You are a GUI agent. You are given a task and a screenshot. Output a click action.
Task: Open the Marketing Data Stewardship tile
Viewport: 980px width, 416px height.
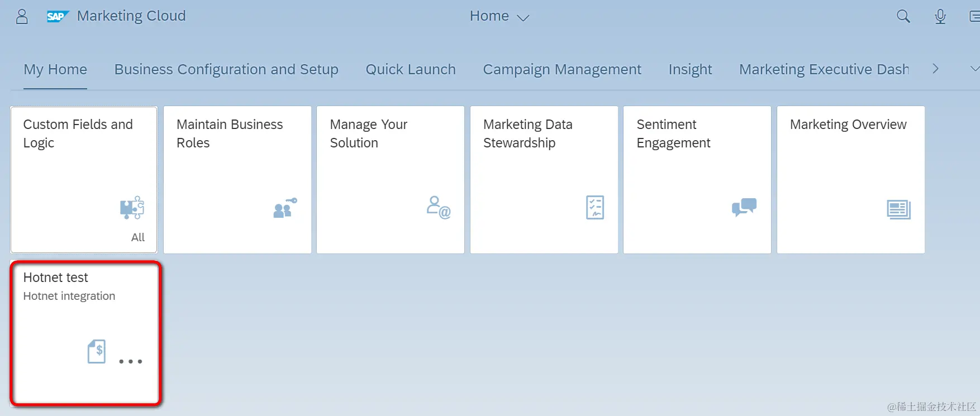pos(544,180)
